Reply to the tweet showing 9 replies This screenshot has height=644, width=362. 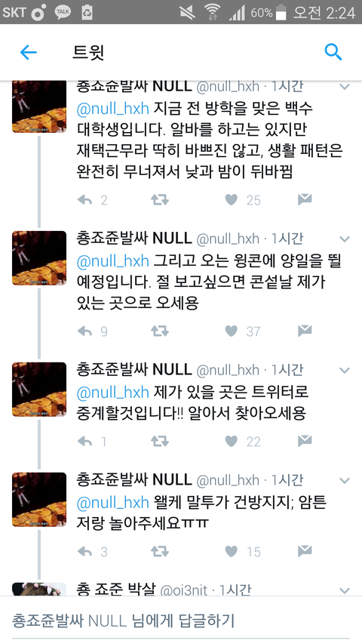pos(84,331)
